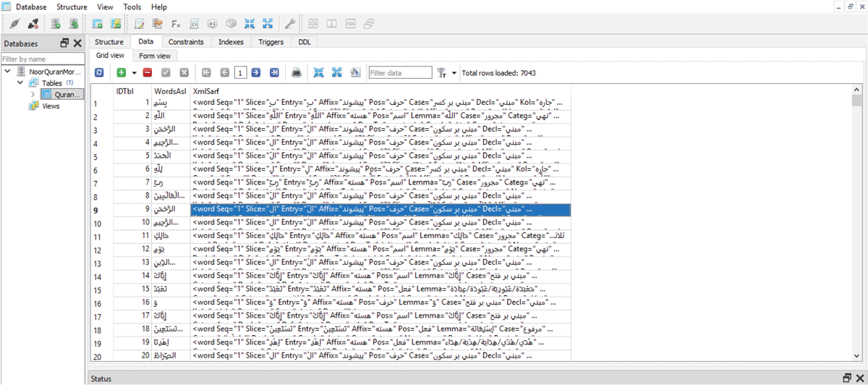Collapse the NoorQuranMor database node
The image size is (868, 385).
7,72
